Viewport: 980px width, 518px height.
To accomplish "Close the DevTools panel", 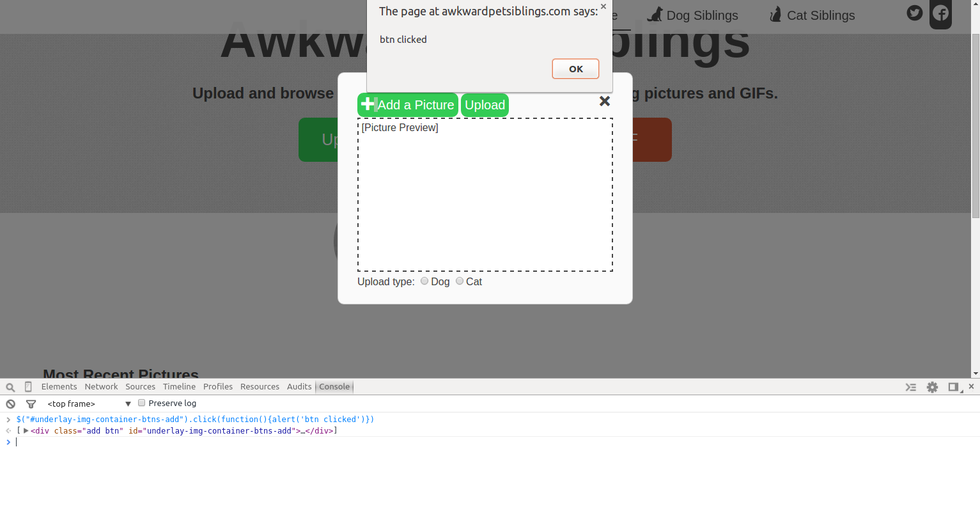I will (971, 386).
